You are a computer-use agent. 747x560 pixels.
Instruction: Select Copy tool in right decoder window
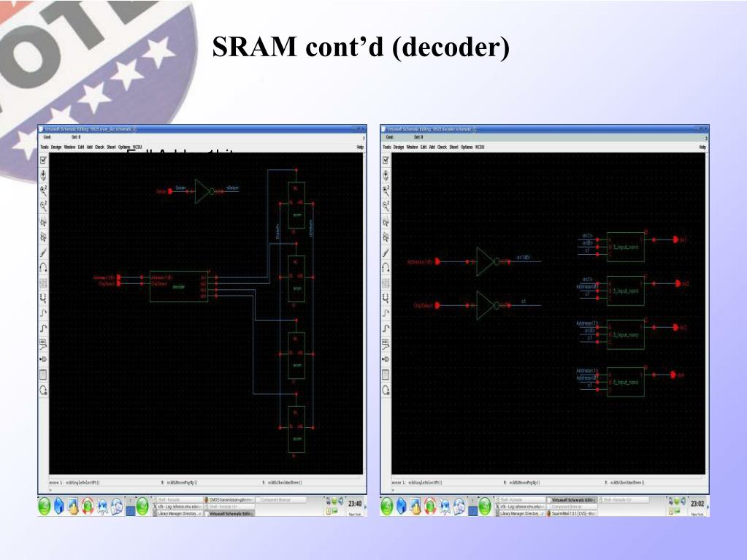point(386,237)
